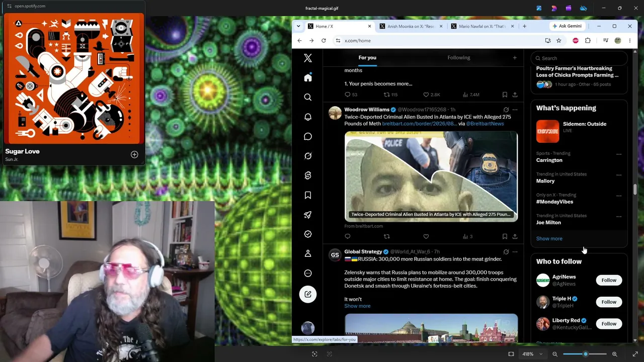Open Messages chat icon in the X sidebar
This screenshot has height=362, width=644.
(x=308, y=136)
